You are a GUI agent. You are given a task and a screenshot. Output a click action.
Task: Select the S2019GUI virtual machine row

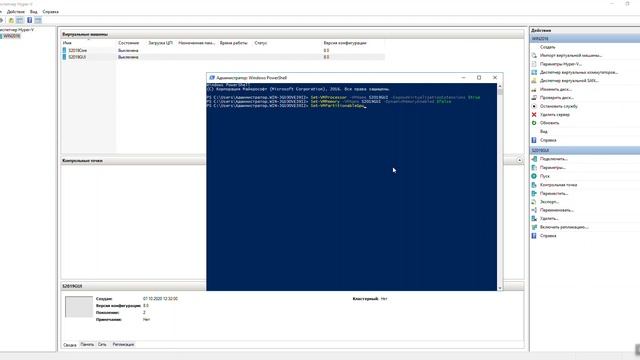(223, 57)
